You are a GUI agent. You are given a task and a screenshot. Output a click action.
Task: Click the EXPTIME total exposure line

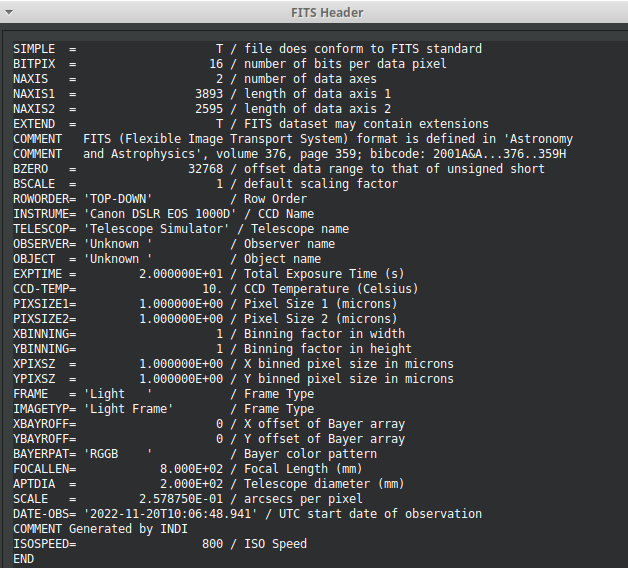pyautogui.click(x=208, y=274)
